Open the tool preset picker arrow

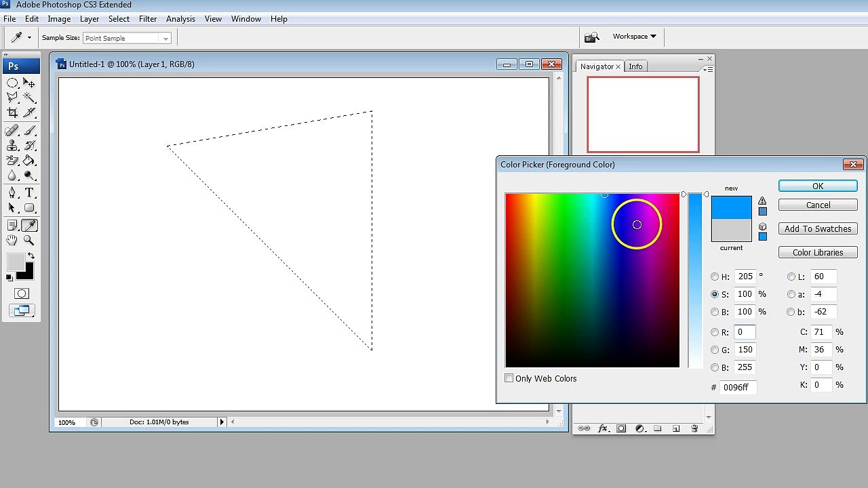click(29, 38)
